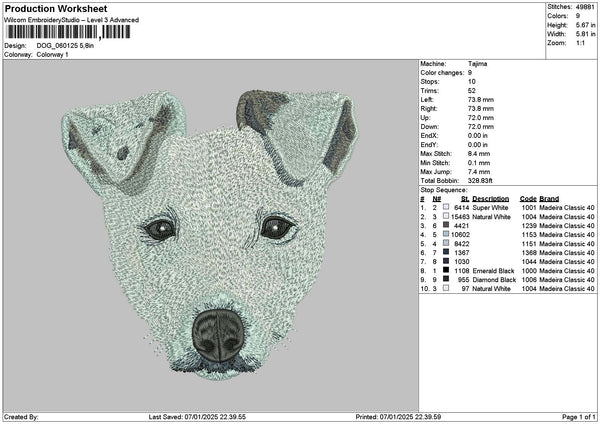Viewport: 600px width, 424px height.
Task: Click the Width value 5.81 in
Action: tap(585, 34)
